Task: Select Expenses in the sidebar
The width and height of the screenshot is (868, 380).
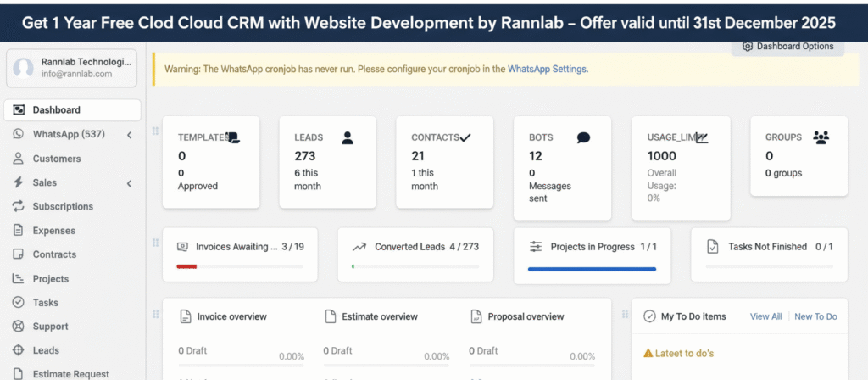Action: coord(53,231)
